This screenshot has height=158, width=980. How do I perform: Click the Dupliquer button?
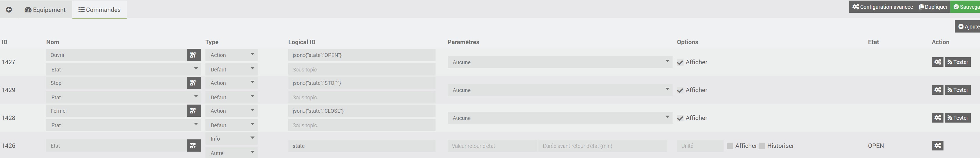pyautogui.click(x=933, y=7)
